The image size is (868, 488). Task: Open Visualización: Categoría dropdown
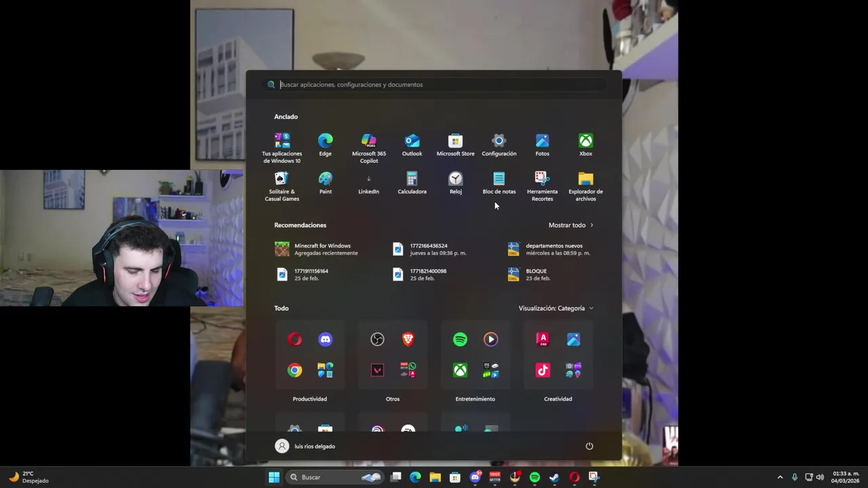556,308
